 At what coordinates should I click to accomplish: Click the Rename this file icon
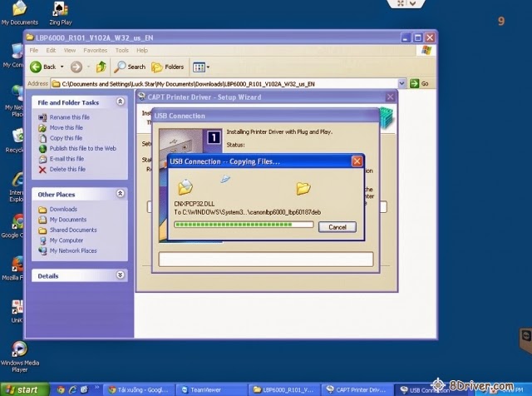coord(42,117)
